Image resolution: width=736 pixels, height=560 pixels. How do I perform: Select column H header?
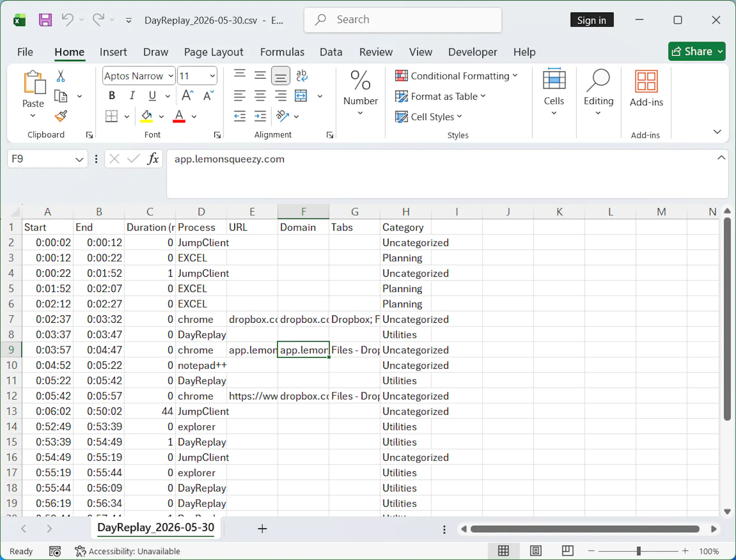(x=406, y=211)
